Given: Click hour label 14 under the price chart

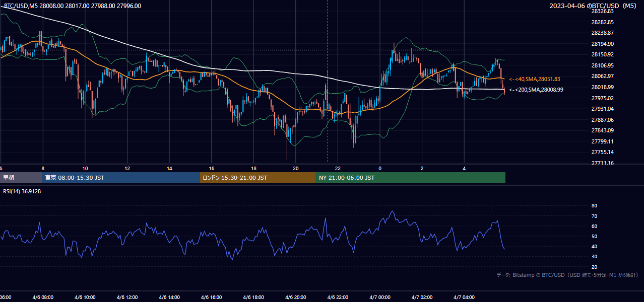Looking at the screenshot, I should tap(169, 169).
